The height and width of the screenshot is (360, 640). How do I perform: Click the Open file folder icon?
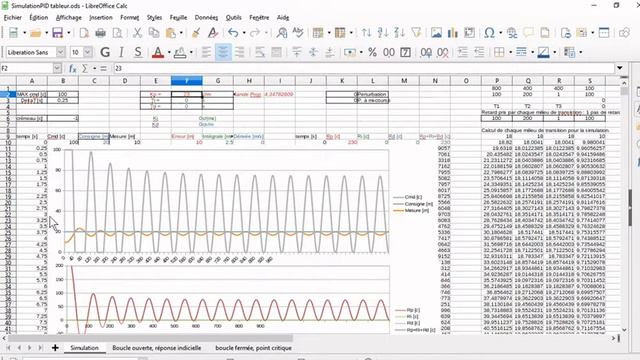coord(36,33)
